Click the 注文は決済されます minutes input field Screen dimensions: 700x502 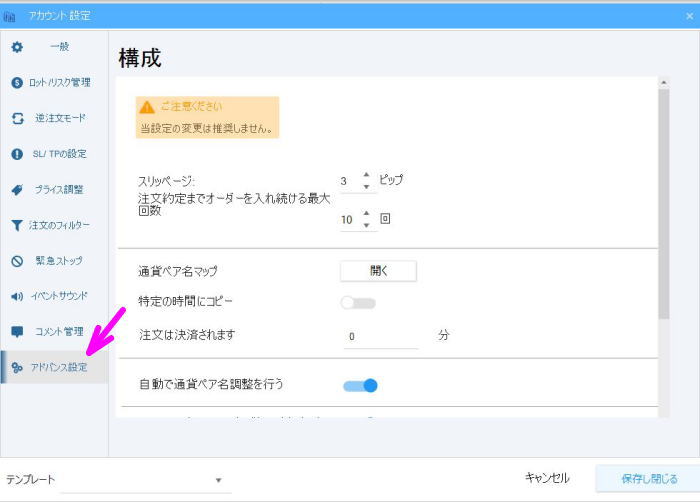pyautogui.click(x=381, y=337)
